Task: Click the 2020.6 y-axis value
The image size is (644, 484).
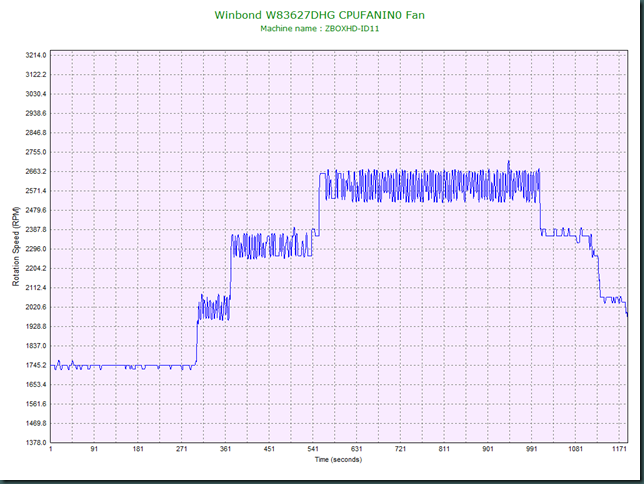Action: 36,307
